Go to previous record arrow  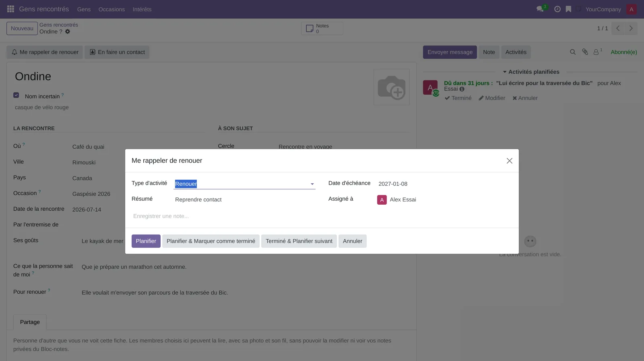(x=618, y=28)
